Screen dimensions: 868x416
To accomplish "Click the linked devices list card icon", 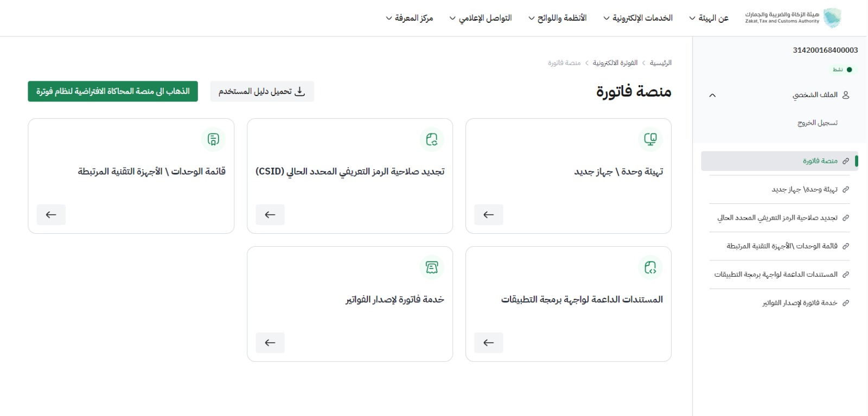I will point(213,139).
